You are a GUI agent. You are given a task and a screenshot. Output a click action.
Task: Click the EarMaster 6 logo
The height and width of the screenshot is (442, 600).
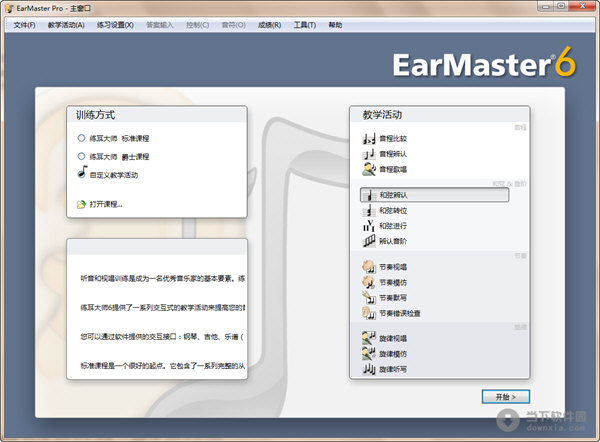pyautogui.click(x=484, y=63)
